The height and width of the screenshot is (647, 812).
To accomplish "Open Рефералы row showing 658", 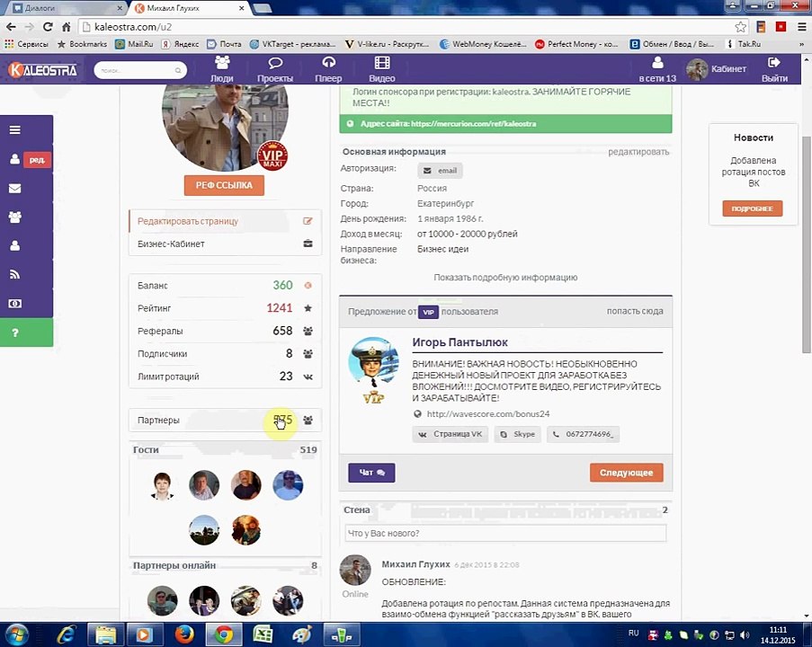I will [x=225, y=331].
